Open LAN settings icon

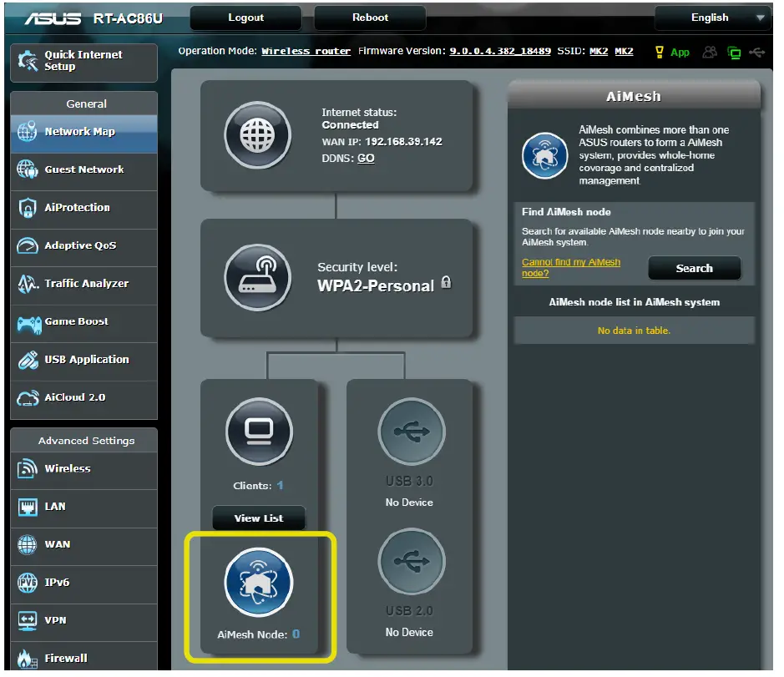[x=27, y=507]
